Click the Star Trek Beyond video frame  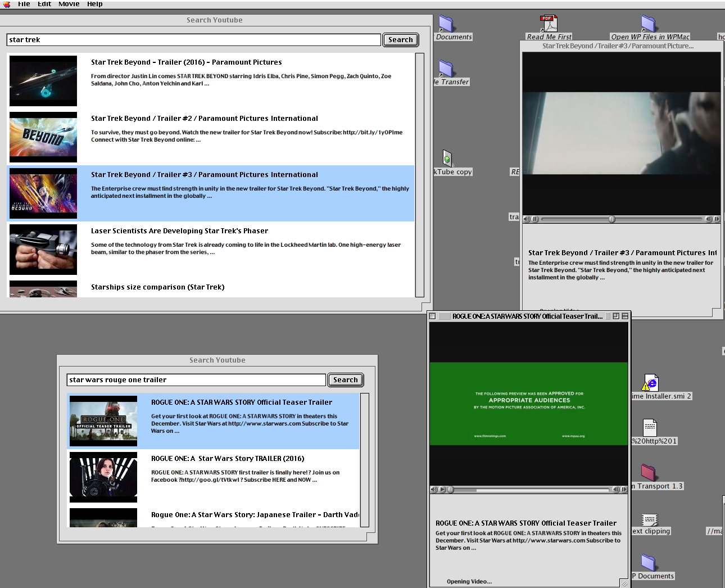click(622, 134)
